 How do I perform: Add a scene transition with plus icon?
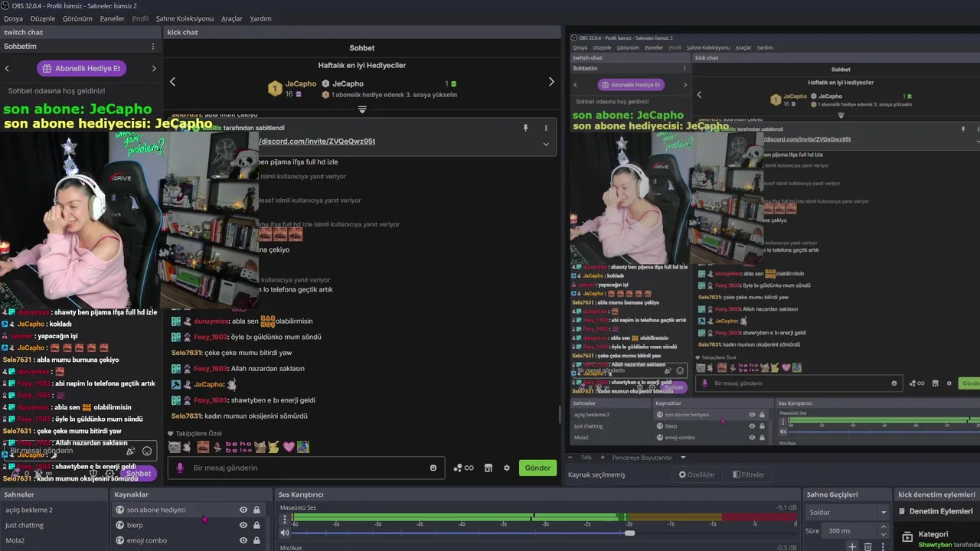tap(852, 546)
